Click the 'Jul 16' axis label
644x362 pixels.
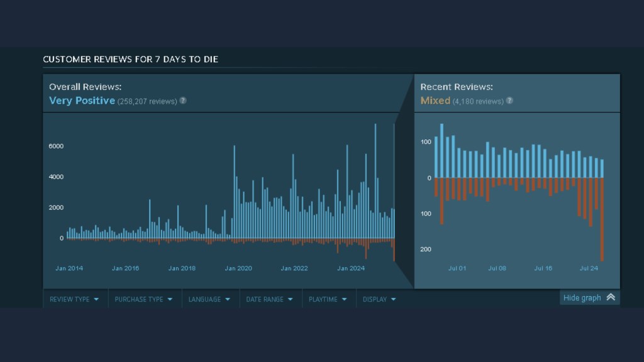tap(543, 268)
